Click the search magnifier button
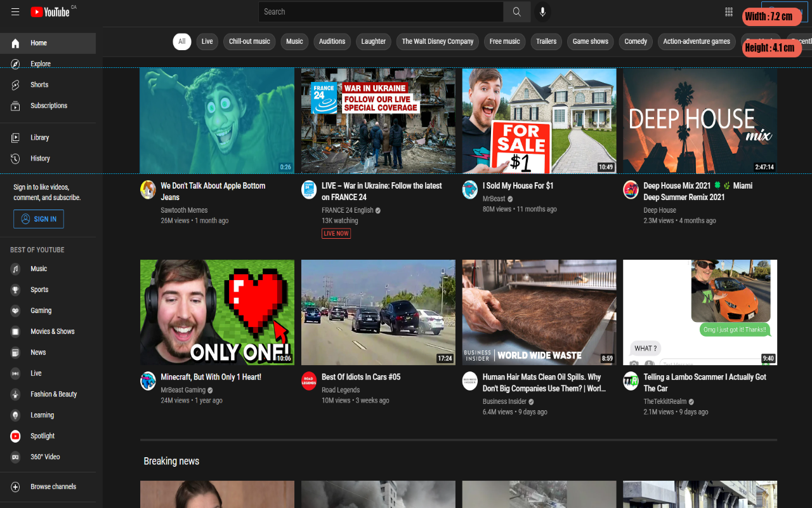 point(517,11)
